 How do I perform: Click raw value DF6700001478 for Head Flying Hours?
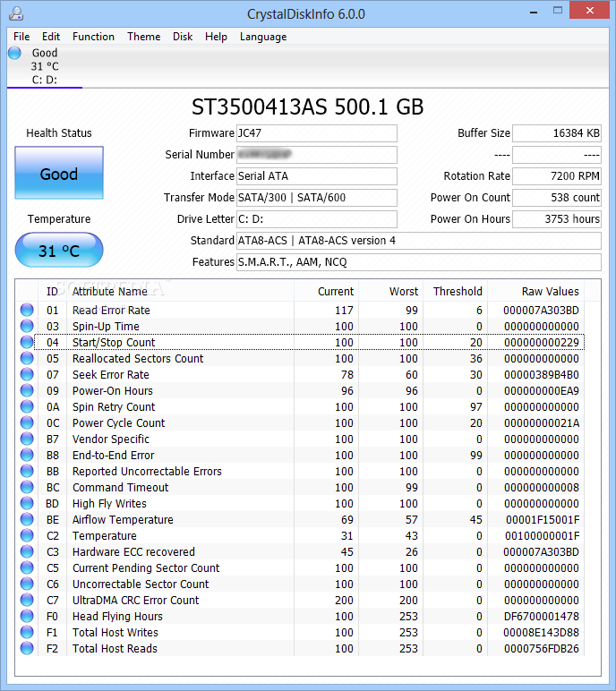click(x=542, y=617)
